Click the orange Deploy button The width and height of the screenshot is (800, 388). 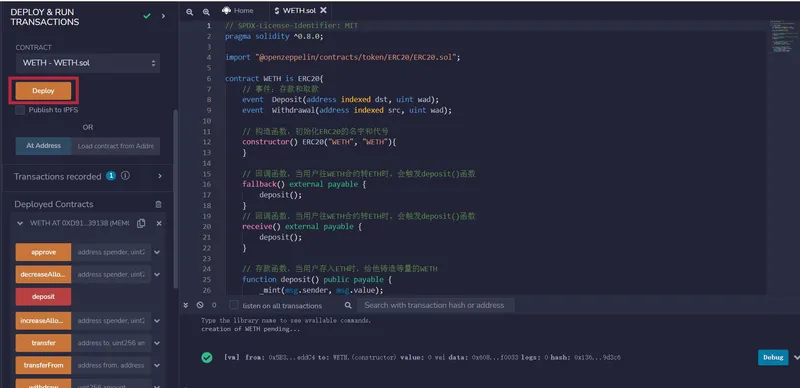(43, 91)
